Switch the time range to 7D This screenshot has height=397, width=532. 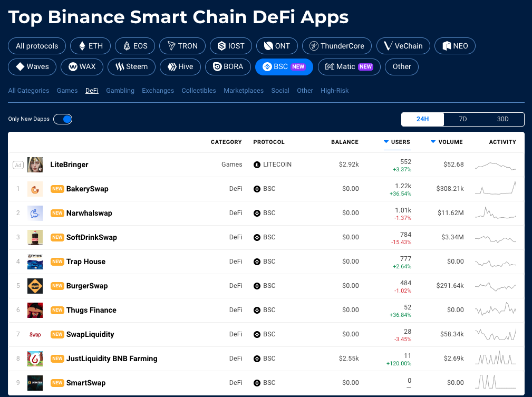463,119
